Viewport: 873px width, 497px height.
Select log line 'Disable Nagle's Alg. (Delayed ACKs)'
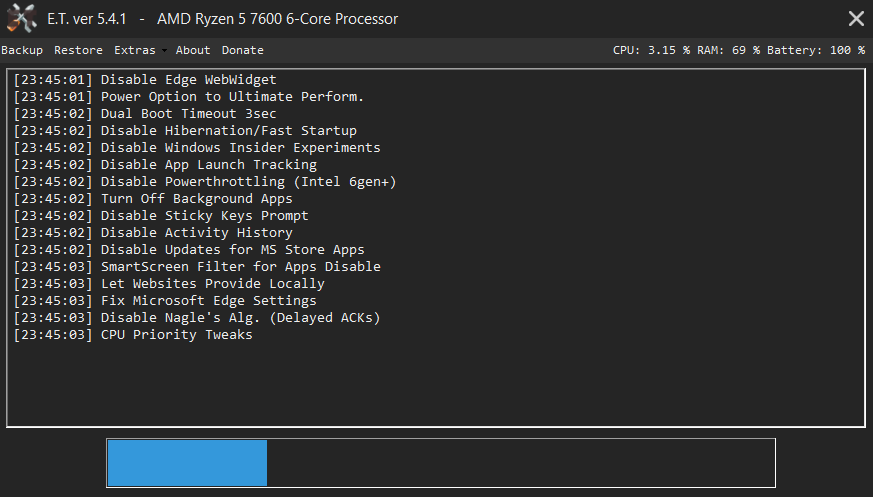197,317
